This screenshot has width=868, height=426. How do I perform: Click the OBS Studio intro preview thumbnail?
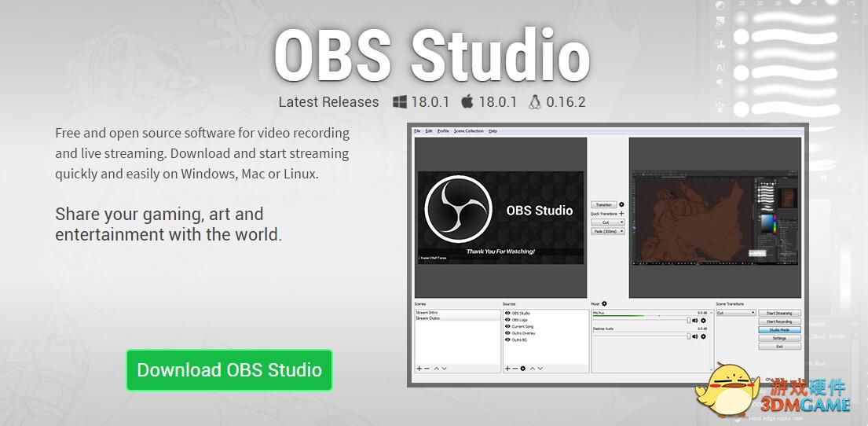[500, 217]
